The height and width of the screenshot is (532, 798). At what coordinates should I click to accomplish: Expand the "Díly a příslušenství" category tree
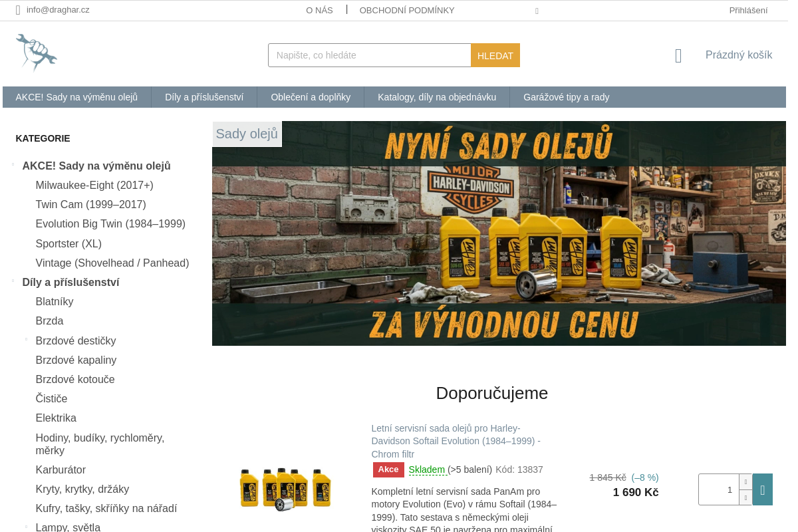click(13, 280)
